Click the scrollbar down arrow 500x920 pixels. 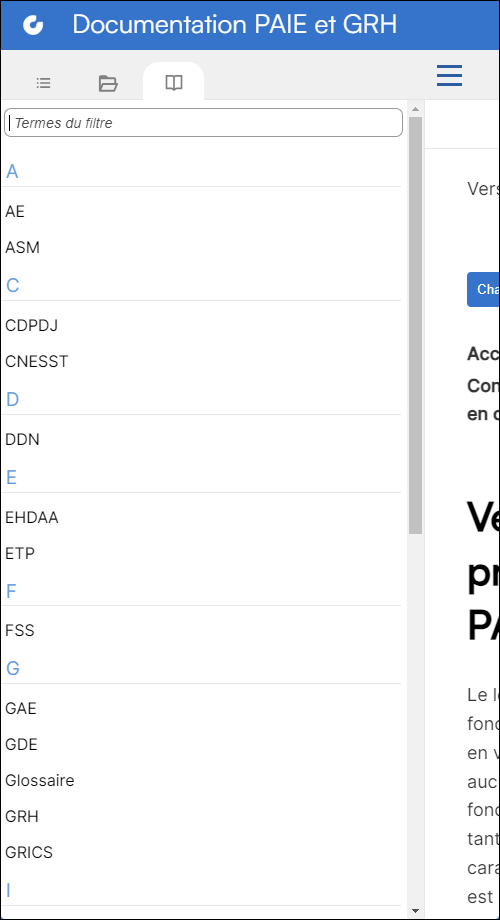pos(415,911)
